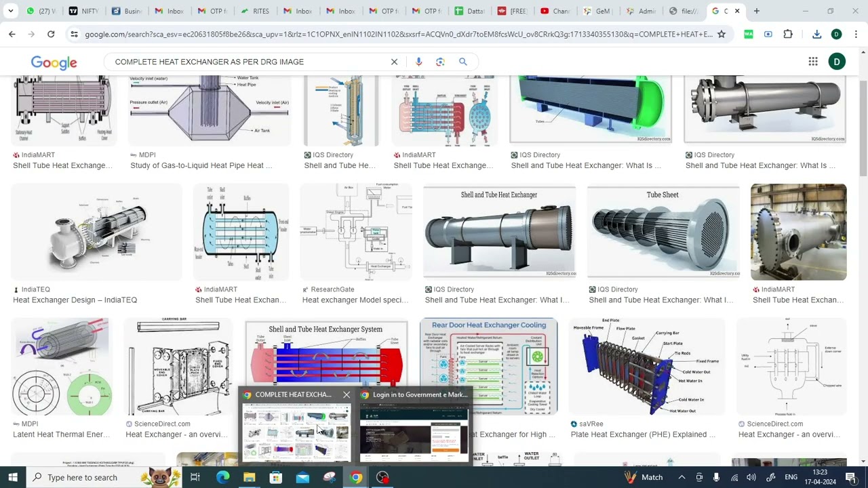Open the Extensions puzzle icon
Image resolution: width=868 pixels, height=488 pixels.
click(788, 34)
